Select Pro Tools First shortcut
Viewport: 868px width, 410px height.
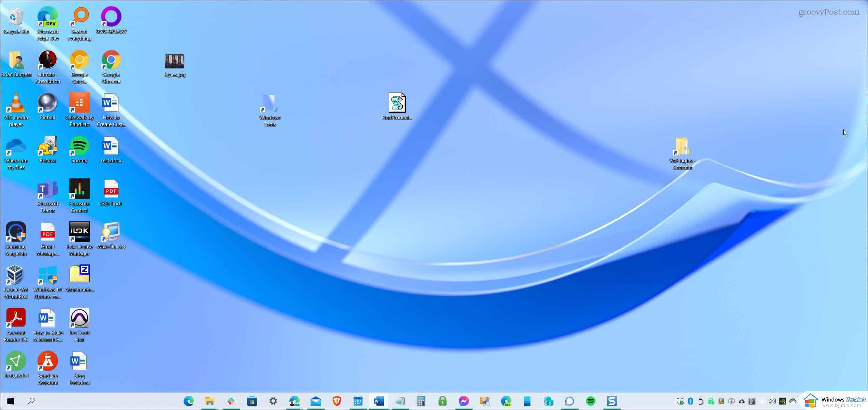point(80,325)
